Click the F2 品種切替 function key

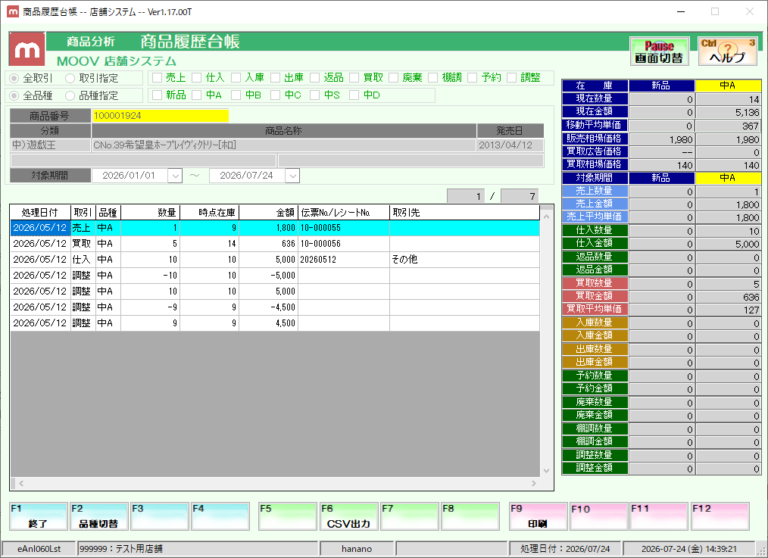(99, 516)
